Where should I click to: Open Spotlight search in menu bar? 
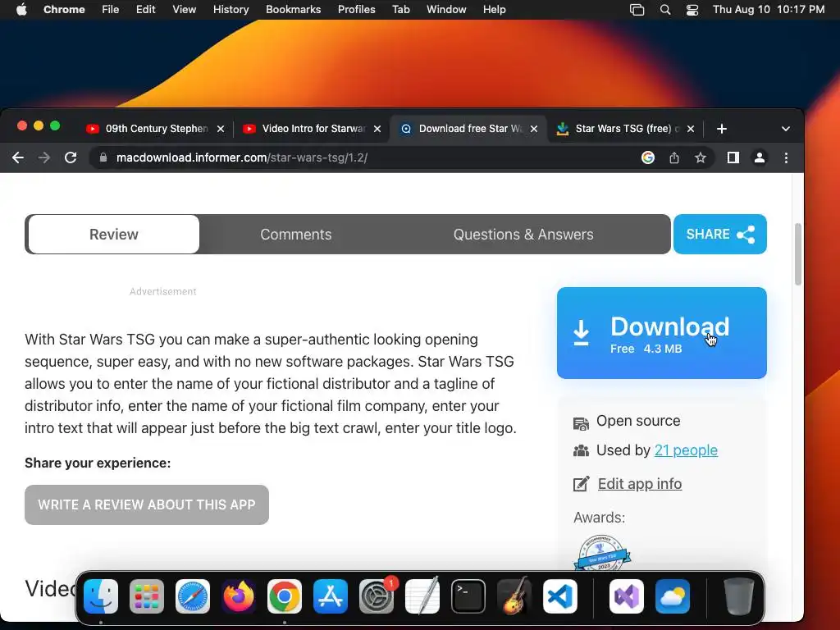pos(664,9)
